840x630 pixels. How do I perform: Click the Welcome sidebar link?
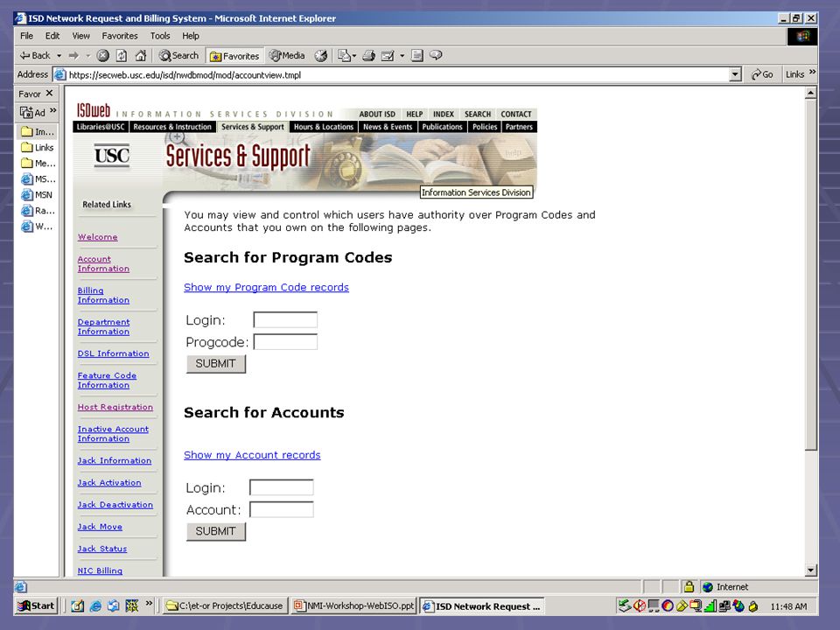point(97,237)
